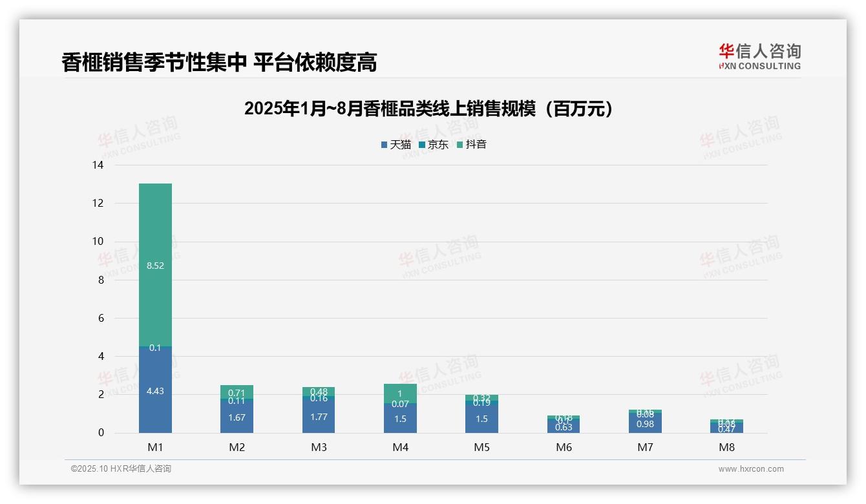The image size is (866, 504).
Task: Expand the M6 bar segment details
Action: tap(565, 423)
